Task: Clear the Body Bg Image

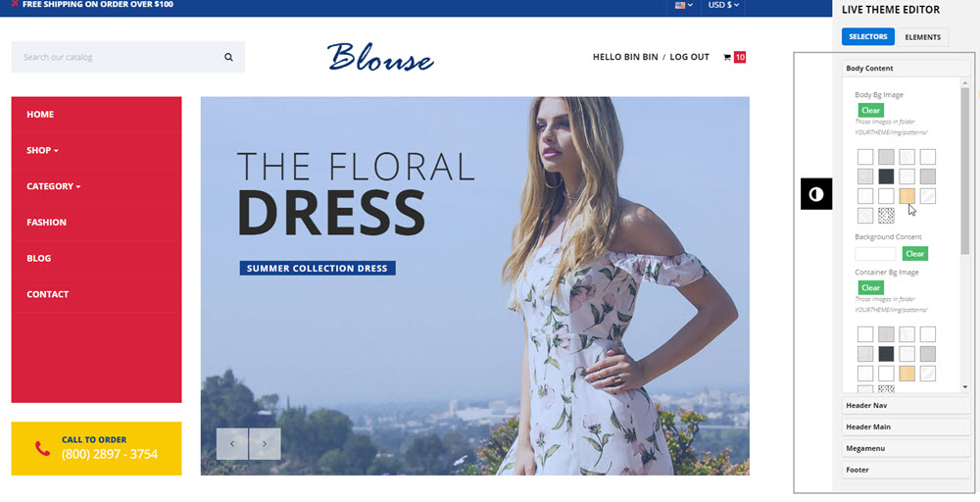Action: pyautogui.click(x=870, y=110)
